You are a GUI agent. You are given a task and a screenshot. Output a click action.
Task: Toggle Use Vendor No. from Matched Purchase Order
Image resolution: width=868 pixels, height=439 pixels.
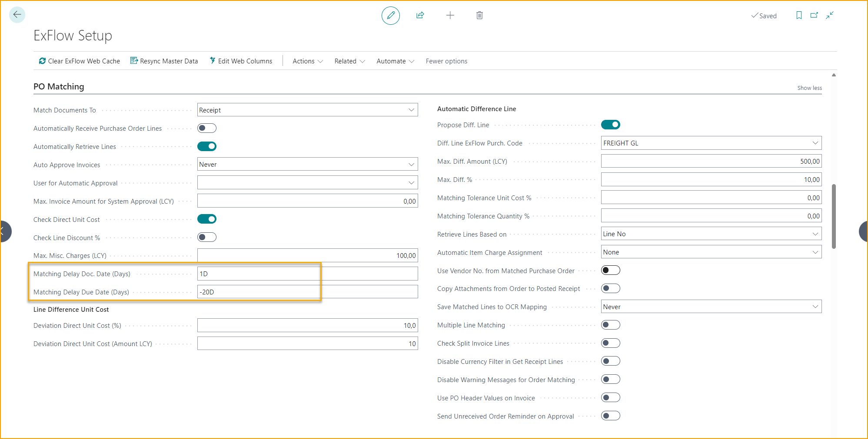point(611,270)
